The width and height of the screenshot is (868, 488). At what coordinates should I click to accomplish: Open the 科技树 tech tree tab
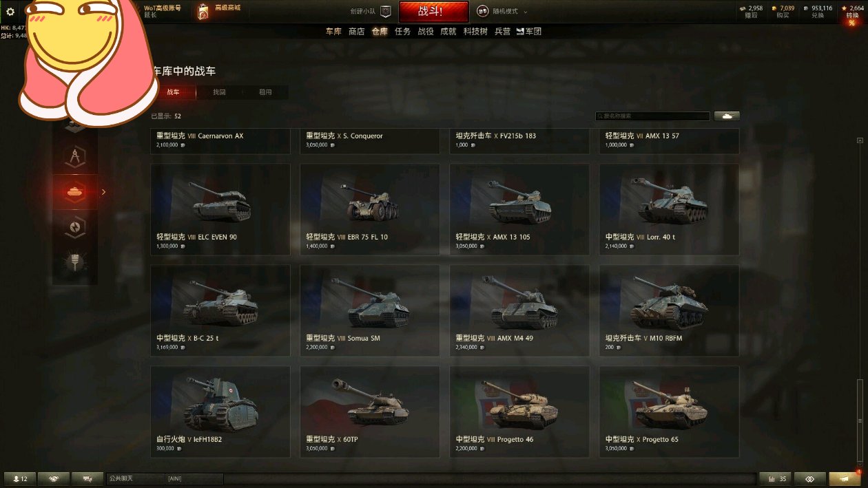click(x=475, y=32)
